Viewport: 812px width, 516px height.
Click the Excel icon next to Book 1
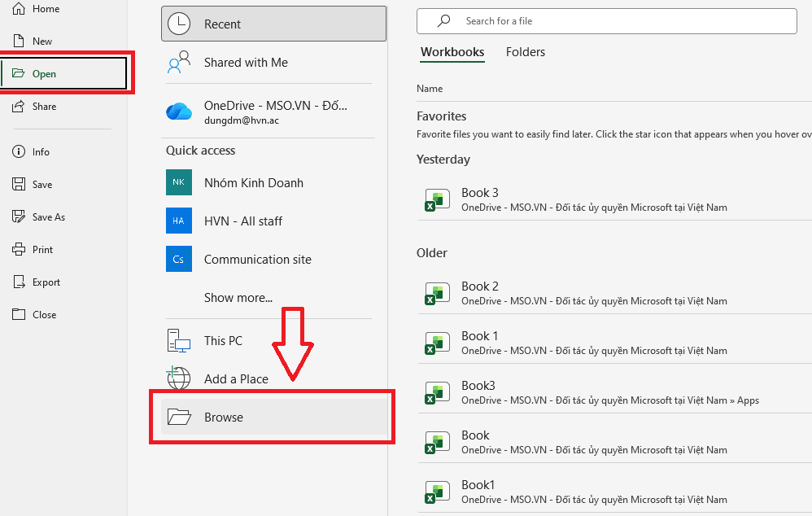[437, 343]
